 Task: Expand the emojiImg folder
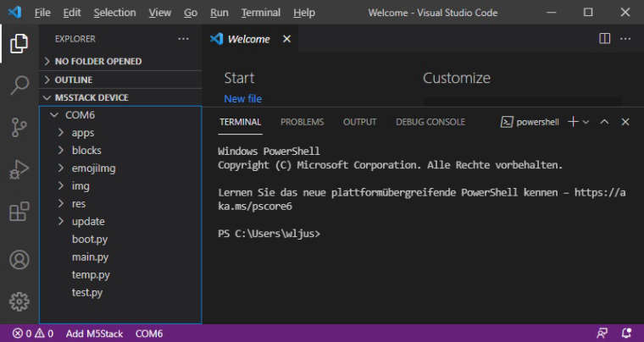tap(120, 168)
